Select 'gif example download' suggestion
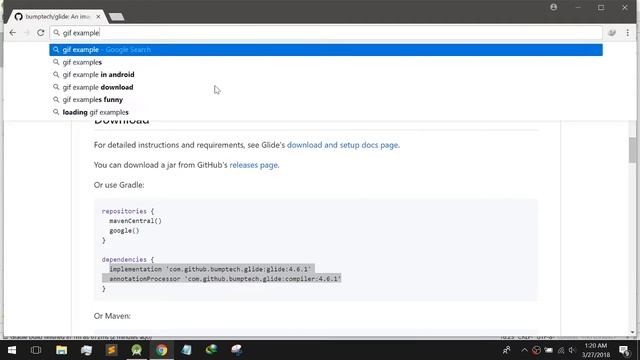The height and width of the screenshot is (360, 640). [x=326, y=87]
